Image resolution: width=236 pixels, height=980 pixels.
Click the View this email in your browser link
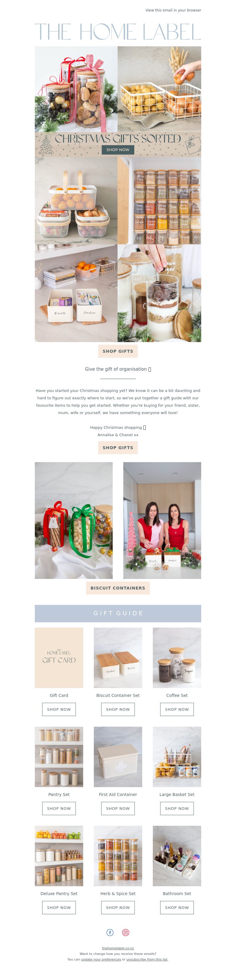pyautogui.click(x=173, y=10)
